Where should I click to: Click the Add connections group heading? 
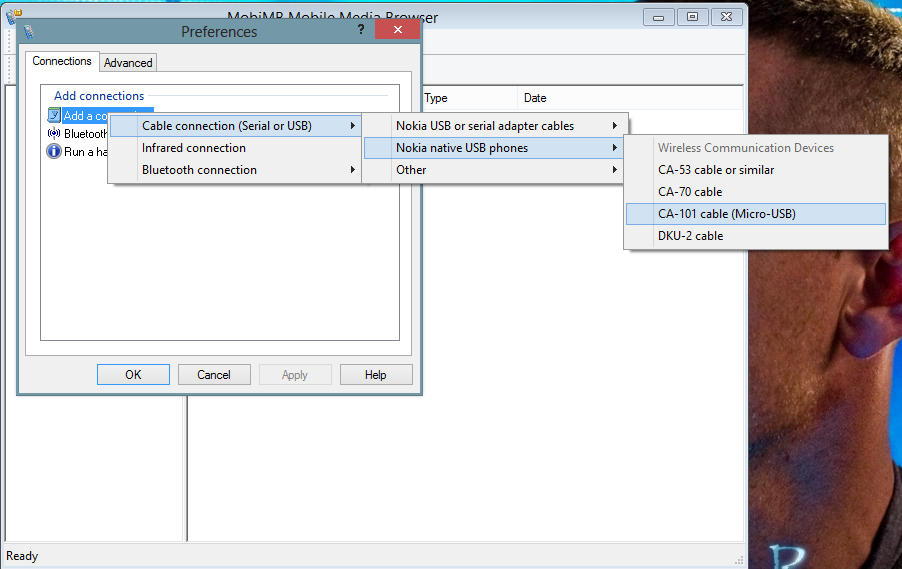[99, 96]
